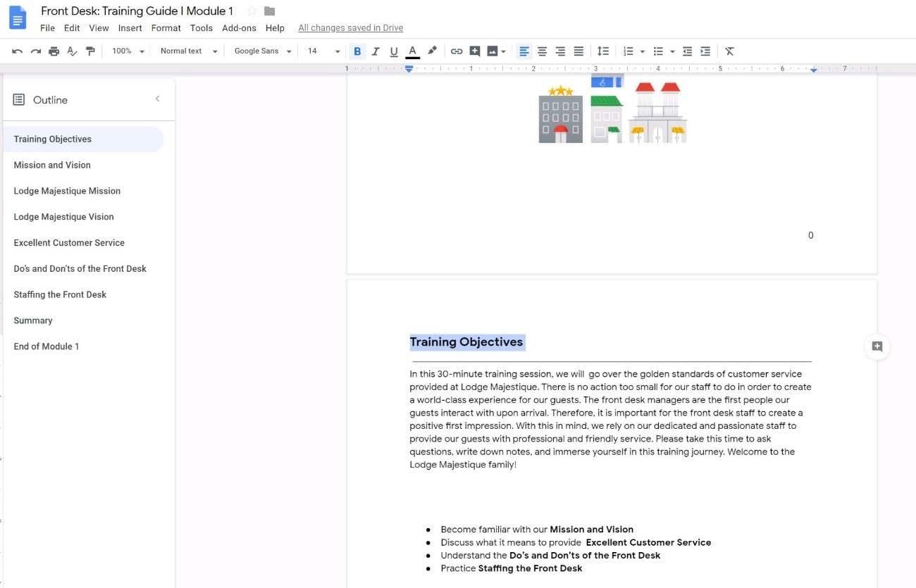Image resolution: width=916 pixels, height=588 pixels.
Task: Jump to Excellent Customer Service in outline
Action: click(69, 243)
